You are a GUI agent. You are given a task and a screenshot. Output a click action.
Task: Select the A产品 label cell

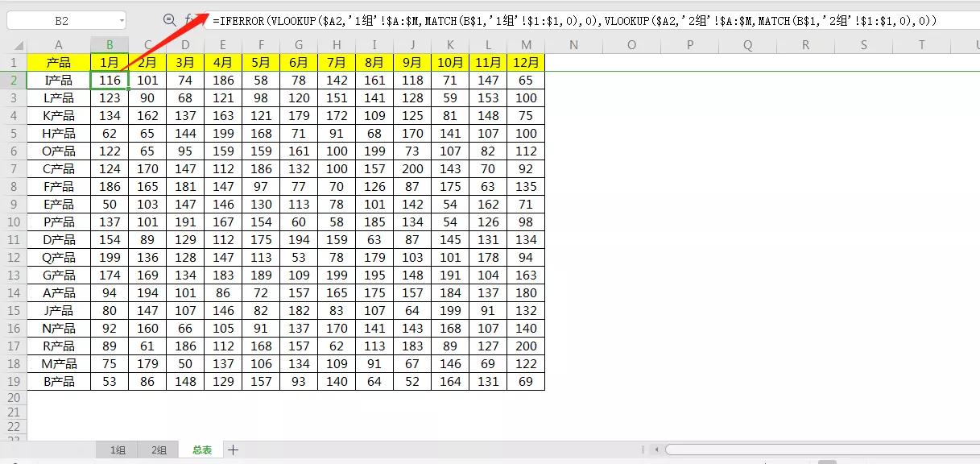click(x=59, y=292)
